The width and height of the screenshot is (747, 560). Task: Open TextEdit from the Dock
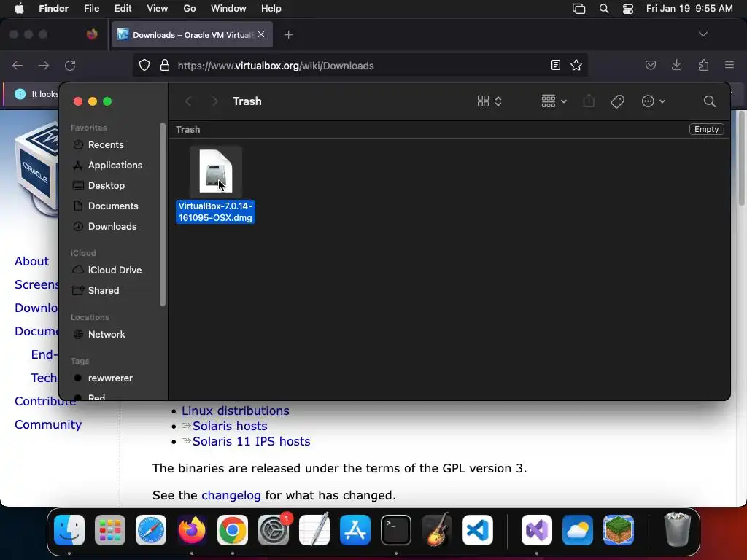coord(314,530)
